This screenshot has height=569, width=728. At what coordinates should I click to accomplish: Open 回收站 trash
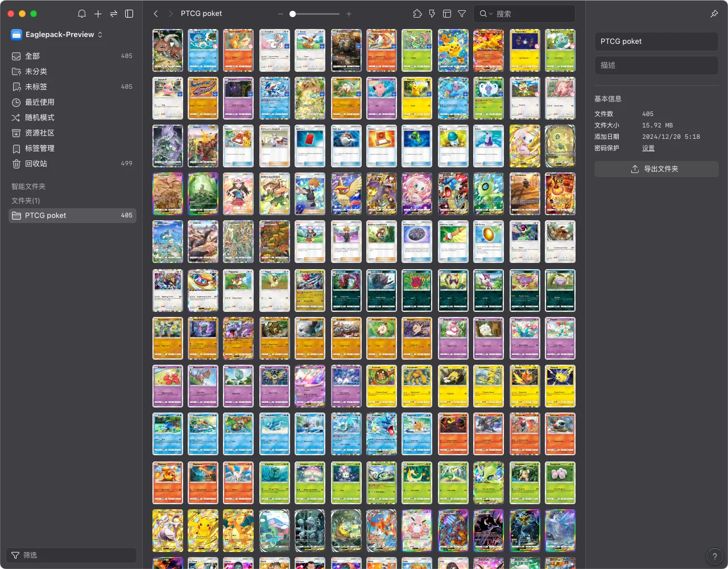coord(72,163)
